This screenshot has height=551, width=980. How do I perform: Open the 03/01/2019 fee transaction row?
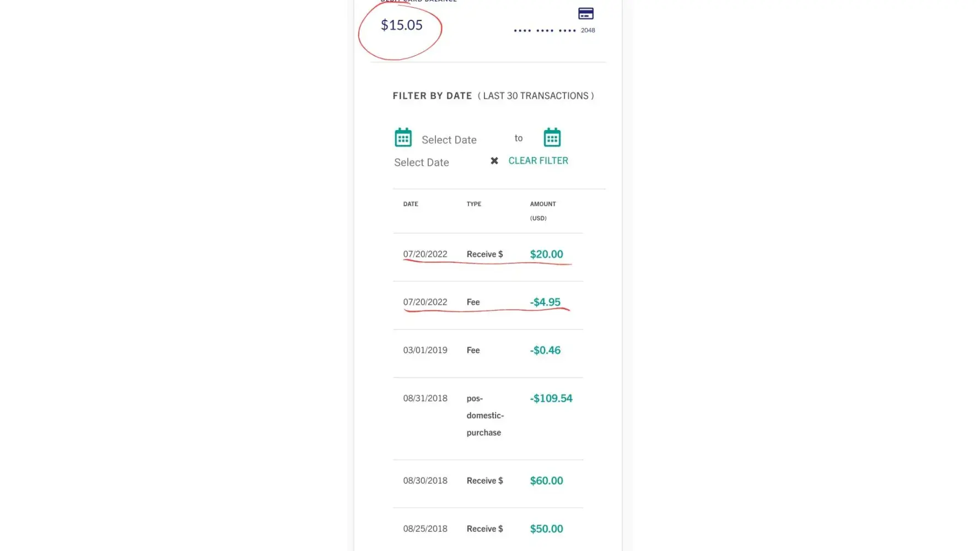click(487, 350)
